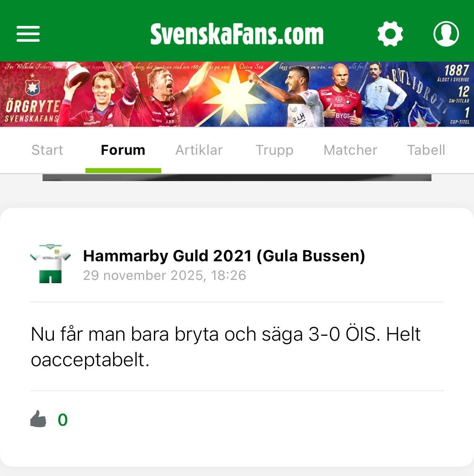Show the Tabell tab
Screen dimensions: 474x476
coord(426,150)
